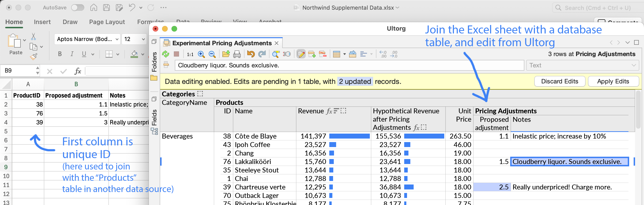Click the printer icon in Ultorg toolbar
This screenshot has width=644, height=205.
[x=237, y=54]
